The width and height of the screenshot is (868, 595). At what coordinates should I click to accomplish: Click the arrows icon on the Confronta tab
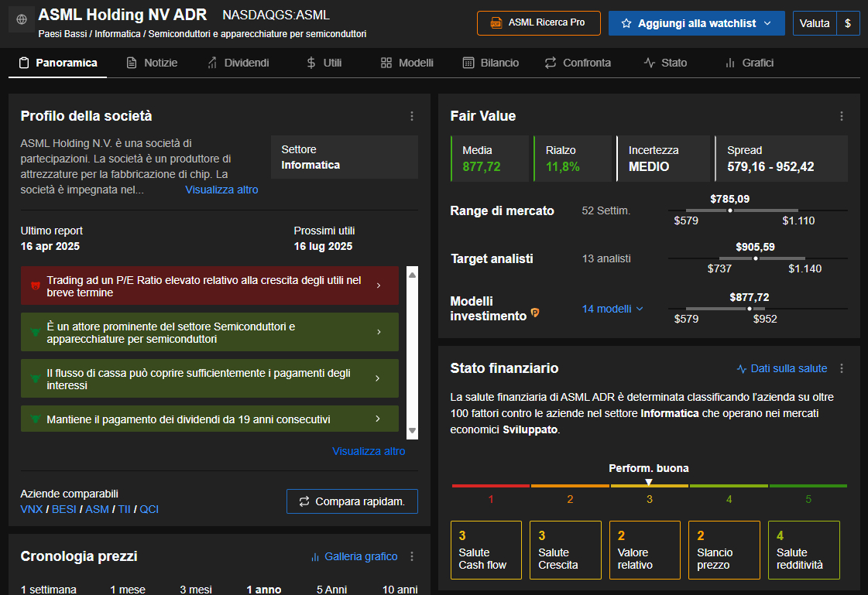pos(551,63)
